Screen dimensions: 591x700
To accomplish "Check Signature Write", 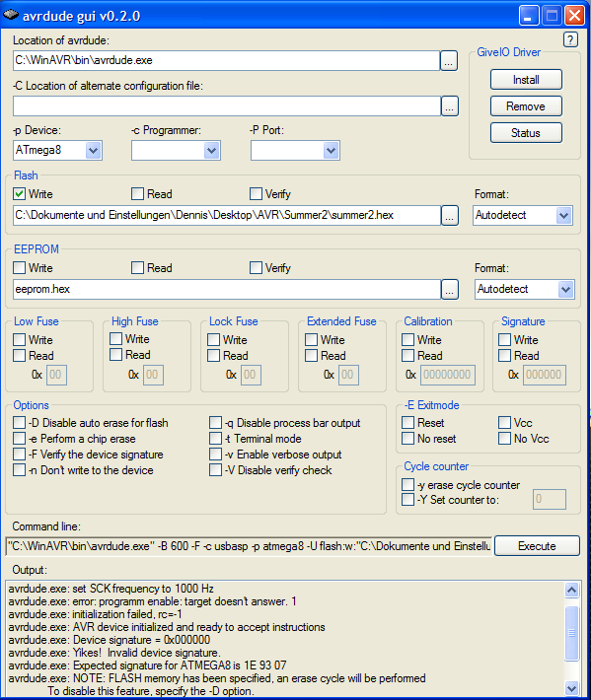I will point(505,340).
